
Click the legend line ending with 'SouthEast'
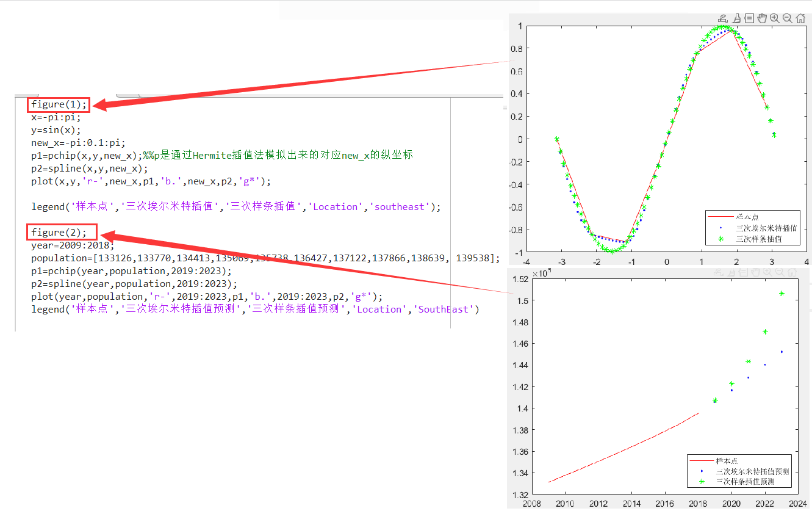pyautogui.click(x=256, y=309)
